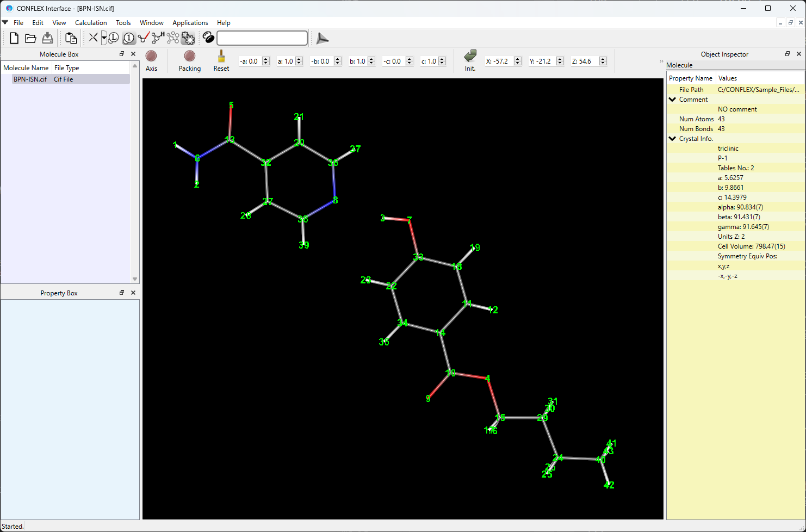Toggle the Packing display button

tap(189, 60)
